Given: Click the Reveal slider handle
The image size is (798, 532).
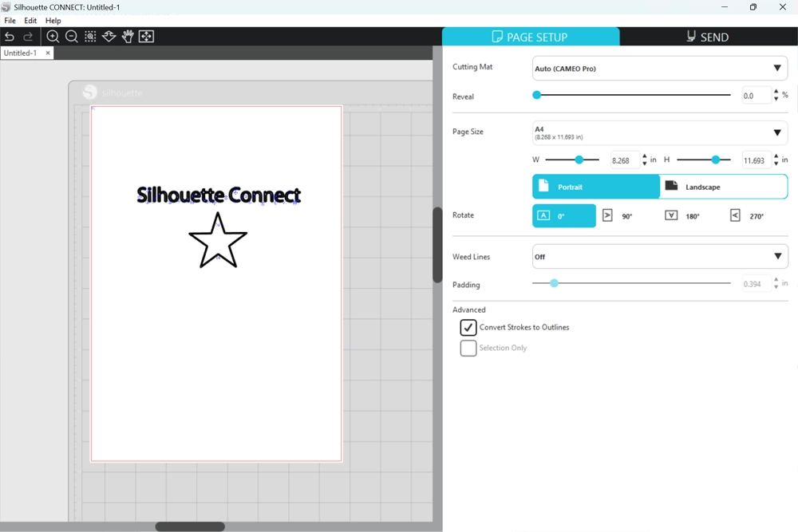Looking at the screenshot, I should point(537,95).
